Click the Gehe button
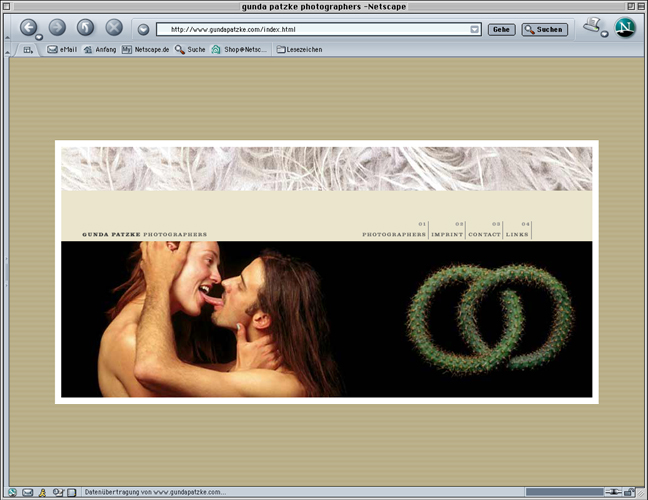Viewport: 648px width, 500px height. point(501,29)
